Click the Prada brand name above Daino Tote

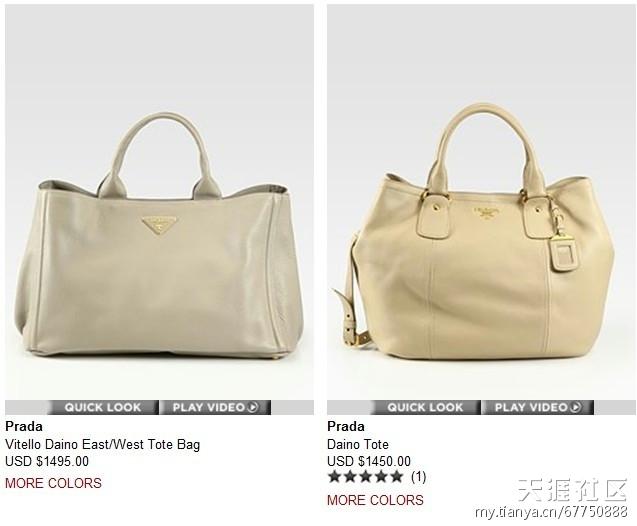coord(346,426)
